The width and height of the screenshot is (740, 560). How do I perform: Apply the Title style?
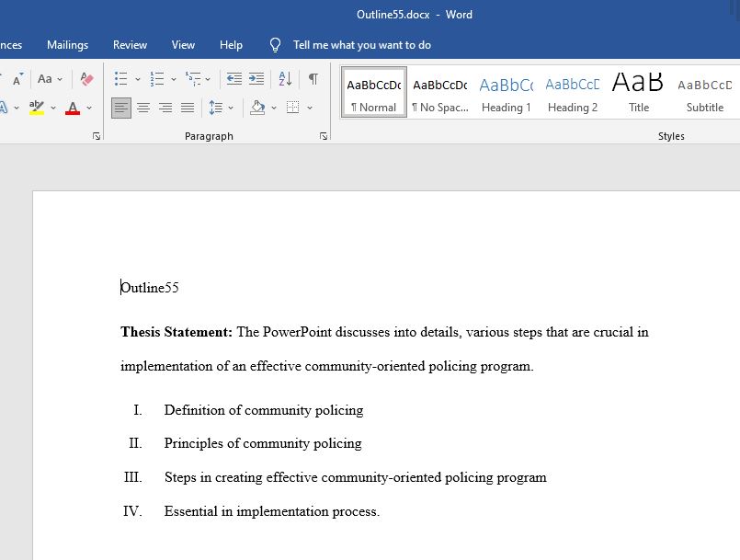click(x=639, y=92)
